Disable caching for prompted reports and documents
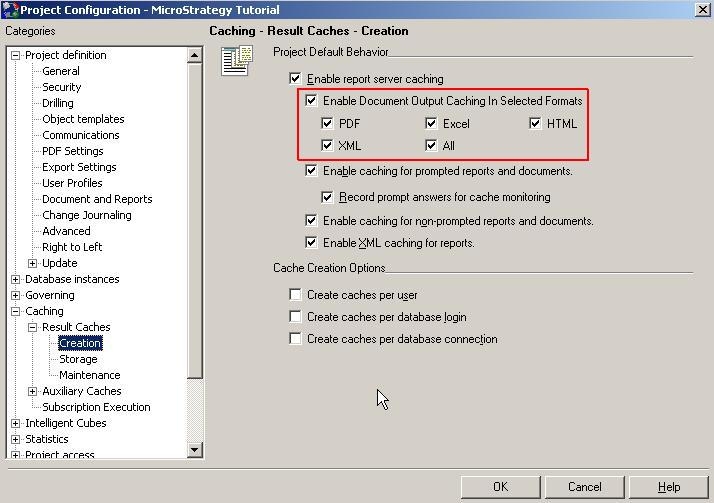 311,171
